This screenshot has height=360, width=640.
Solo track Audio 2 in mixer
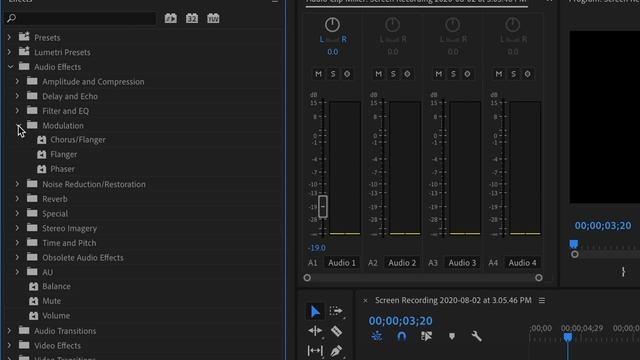[x=393, y=74]
